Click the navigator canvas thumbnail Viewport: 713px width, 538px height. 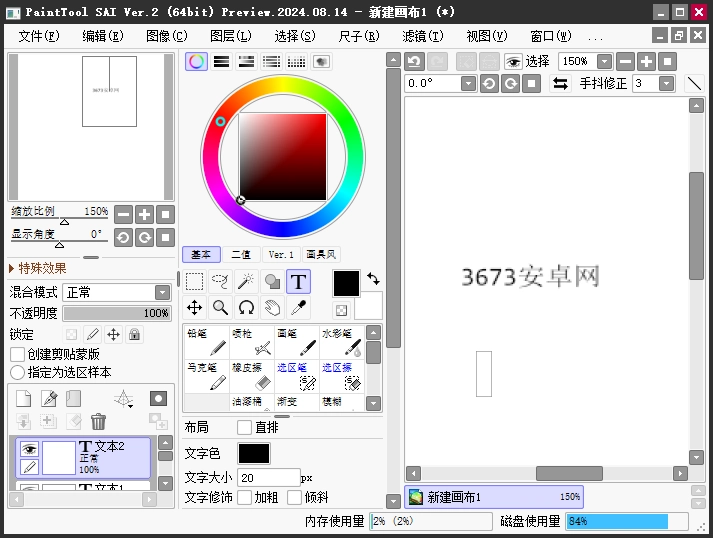(109, 91)
